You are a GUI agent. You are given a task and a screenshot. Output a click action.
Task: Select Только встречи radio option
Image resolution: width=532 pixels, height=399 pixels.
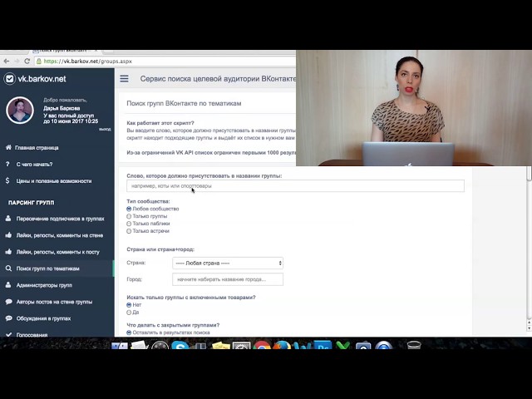[x=129, y=231]
